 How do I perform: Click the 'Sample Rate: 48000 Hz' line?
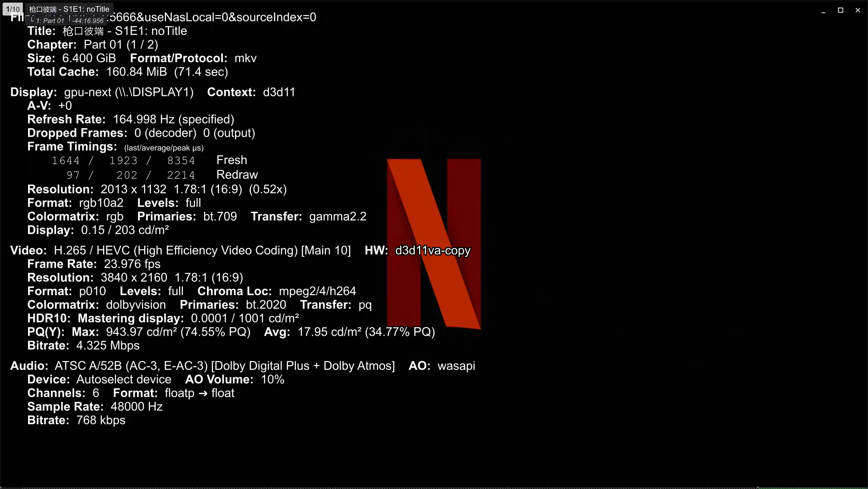[95, 407]
